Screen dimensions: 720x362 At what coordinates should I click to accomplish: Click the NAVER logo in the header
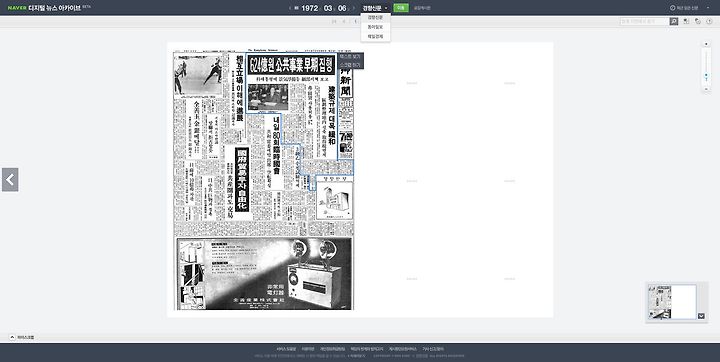click(17, 8)
